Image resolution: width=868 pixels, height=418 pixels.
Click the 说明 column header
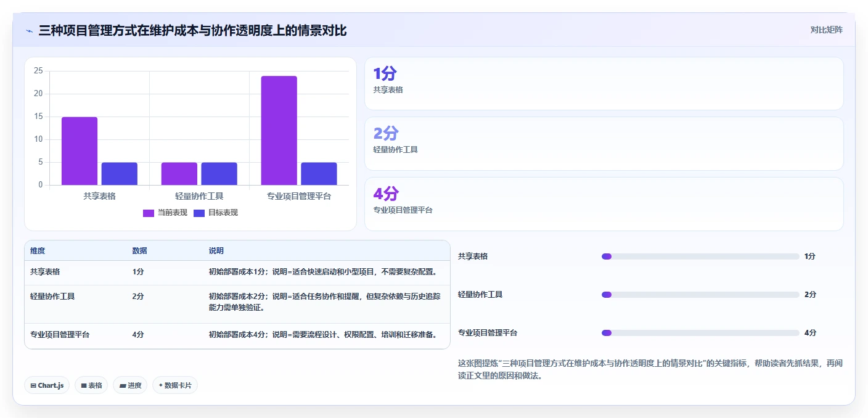pyautogui.click(x=216, y=251)
